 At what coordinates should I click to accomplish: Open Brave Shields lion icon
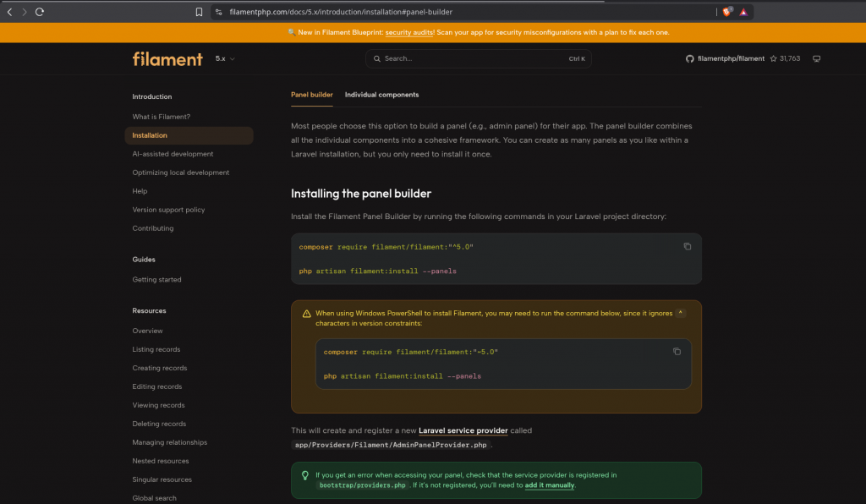point(726,12)
